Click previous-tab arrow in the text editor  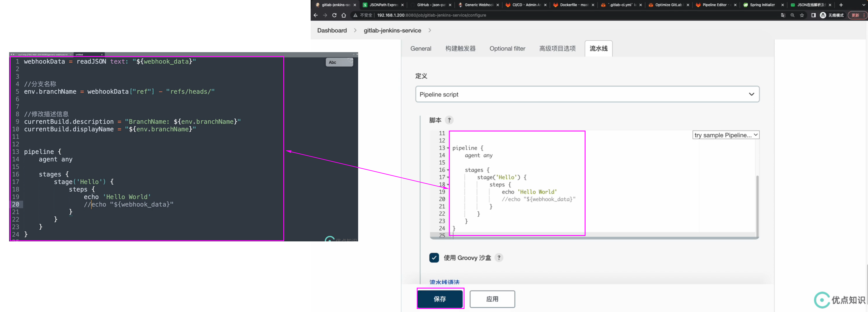[x=11, y=54]
